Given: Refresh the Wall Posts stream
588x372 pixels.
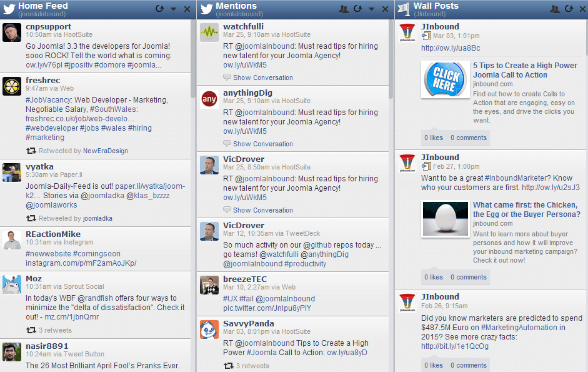Looking at the screenshot, I should click(x=569, y=9).
